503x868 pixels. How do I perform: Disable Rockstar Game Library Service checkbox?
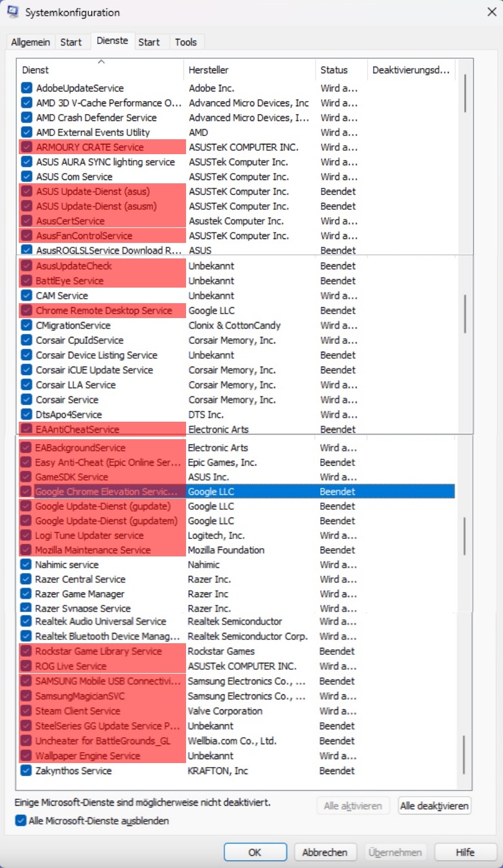pyautogui.click(x=26, y=651)
